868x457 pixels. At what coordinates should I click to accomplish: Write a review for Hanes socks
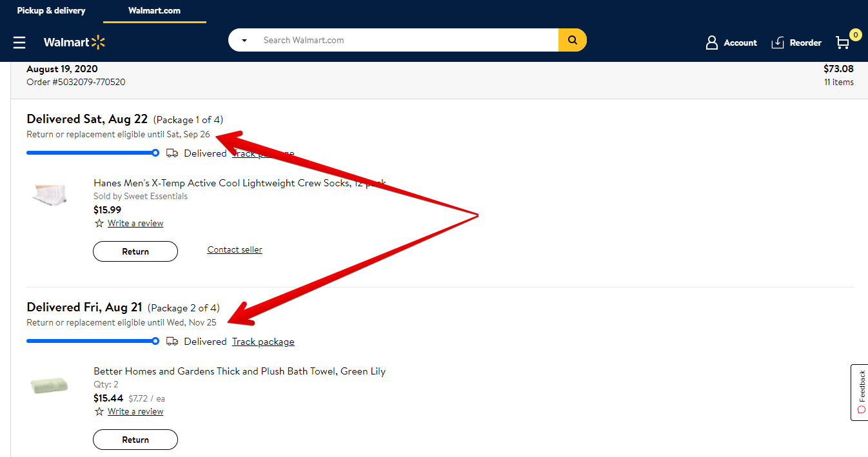point(135,223)
